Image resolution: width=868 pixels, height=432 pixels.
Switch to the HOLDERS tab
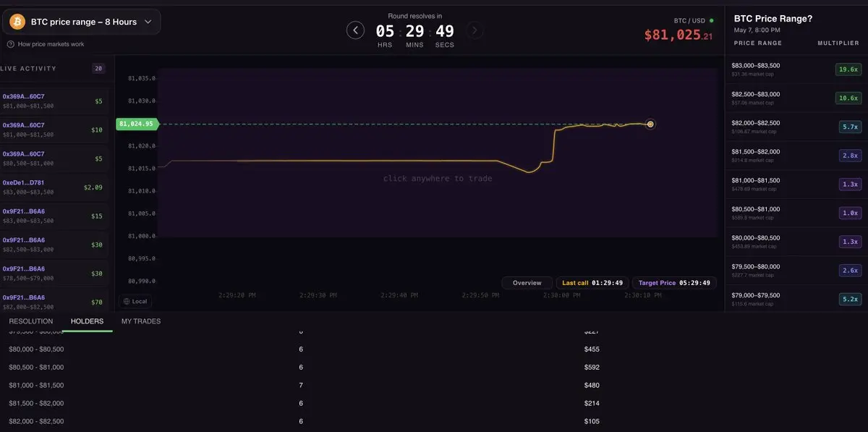pyautogui.click(x=87, y=321)
